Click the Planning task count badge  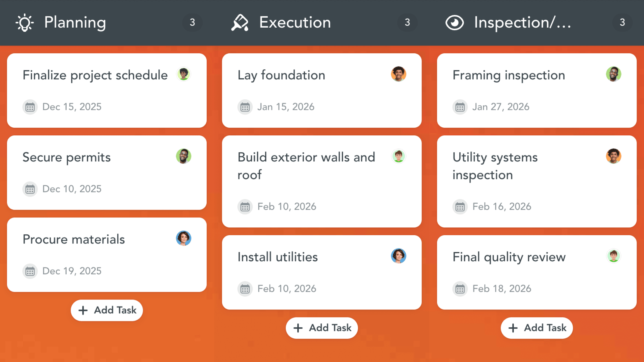pos(192,23)
